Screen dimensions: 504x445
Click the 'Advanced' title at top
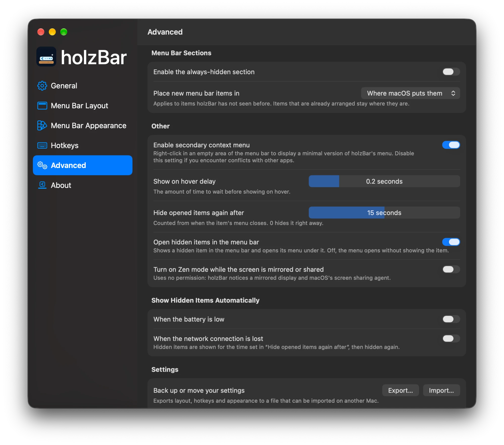coord(165,32)
